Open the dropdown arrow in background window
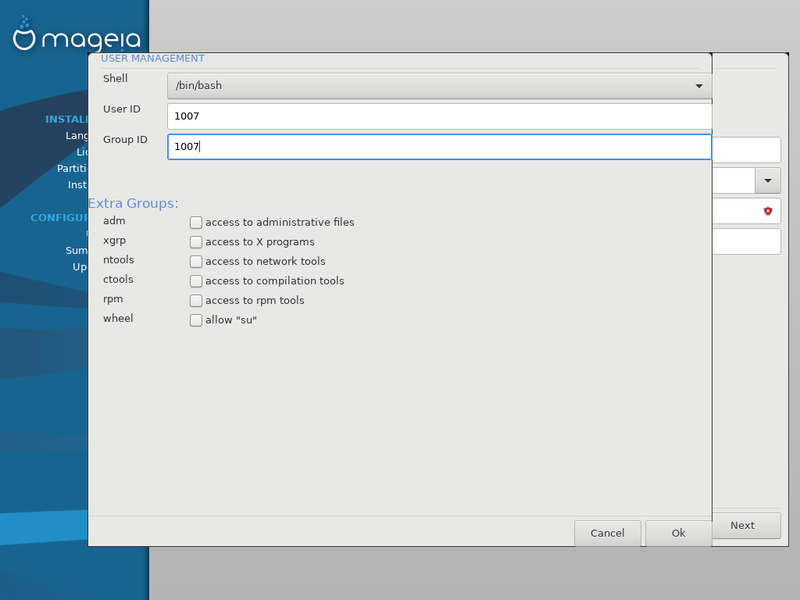 pyautogui.click(x=767, y=181)
